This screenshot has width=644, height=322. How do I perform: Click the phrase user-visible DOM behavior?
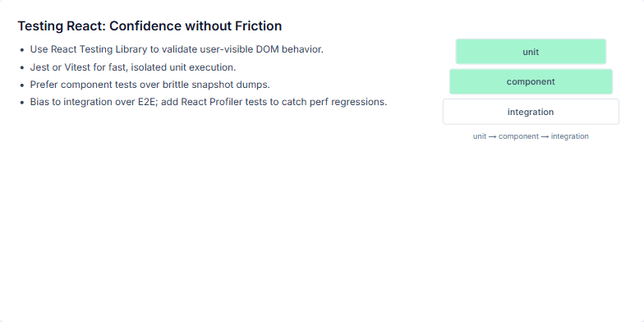261,49
